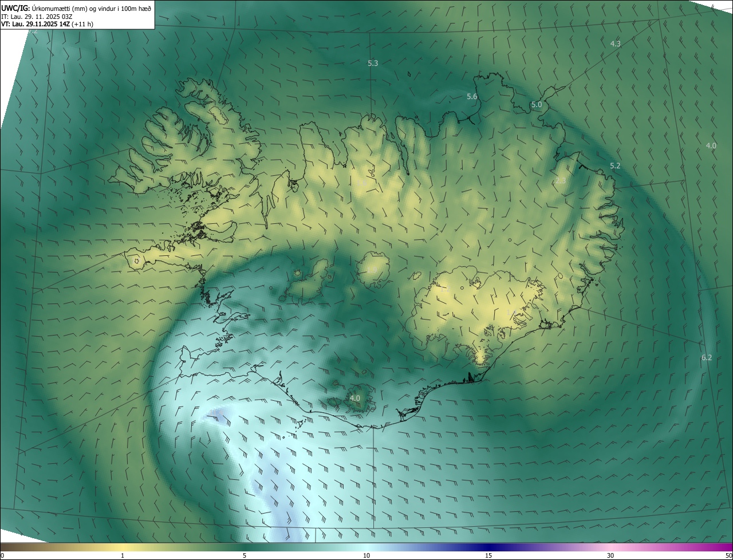Click the 2.3 value in east Iceland
733x560 pixels.
[x=561, y=181]
